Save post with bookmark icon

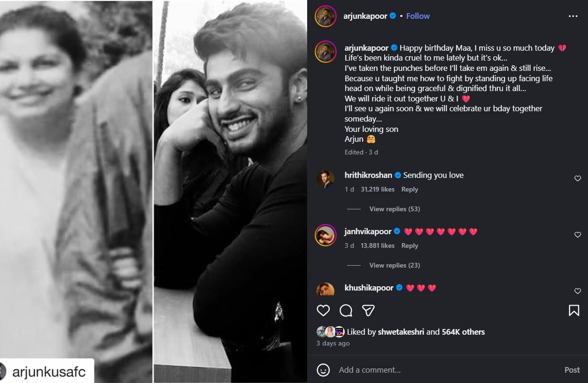[x=573, y=310]
